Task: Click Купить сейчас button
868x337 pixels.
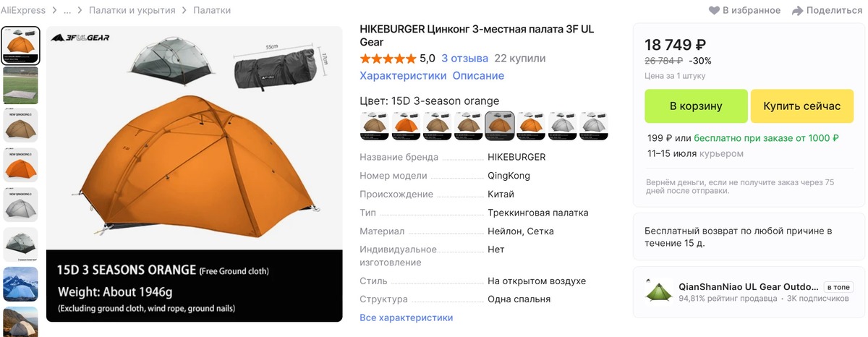Action: click(802, 106)
